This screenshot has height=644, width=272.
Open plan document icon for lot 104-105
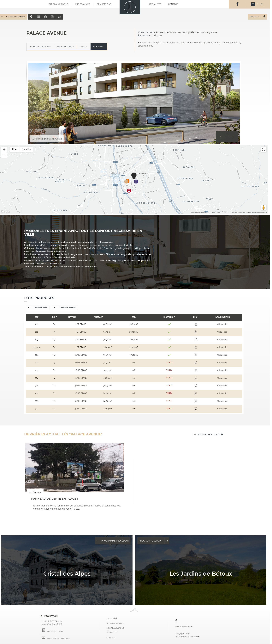[196, 347]
